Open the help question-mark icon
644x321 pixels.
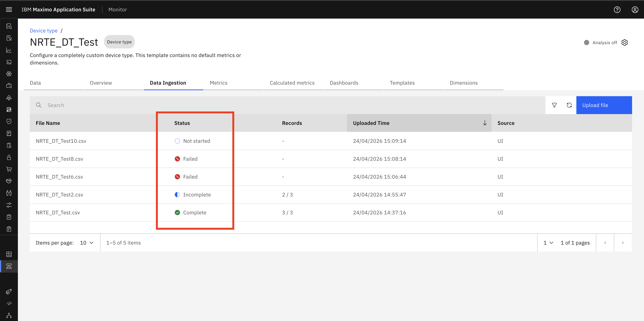click(617, 10)
